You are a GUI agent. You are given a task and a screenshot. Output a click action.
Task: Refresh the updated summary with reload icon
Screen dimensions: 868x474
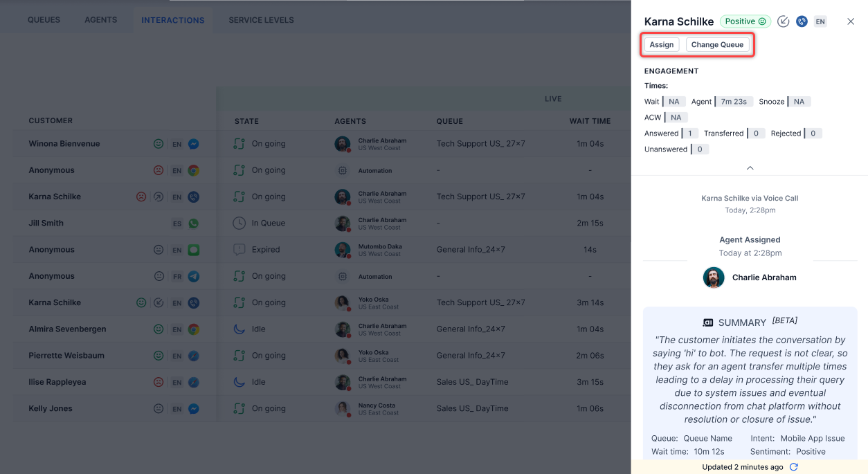[794, 467]
